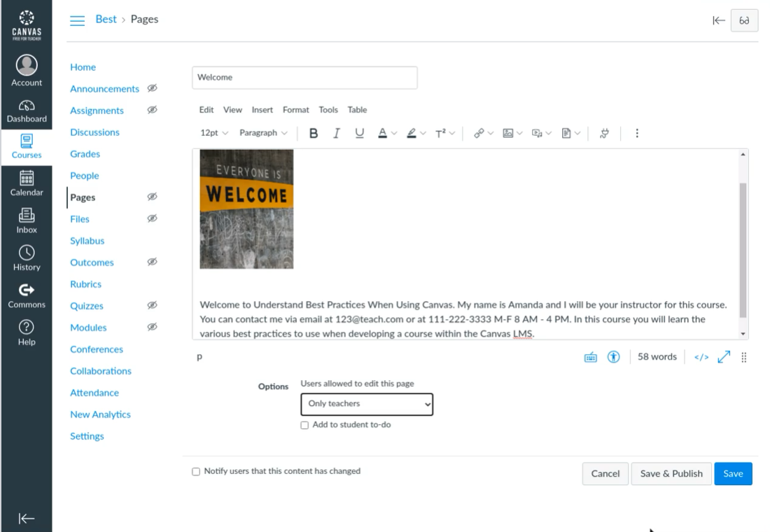Screen dimensions: 770x532
Task: Check Notify users that content changed
Action: [x=196, y=472]
